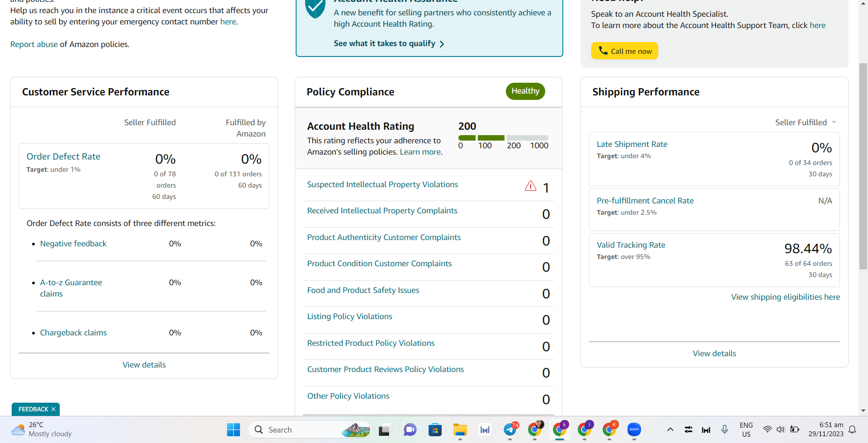
Task: Open the notifications bell in the taskbar
Action: (x=852, y=429)
